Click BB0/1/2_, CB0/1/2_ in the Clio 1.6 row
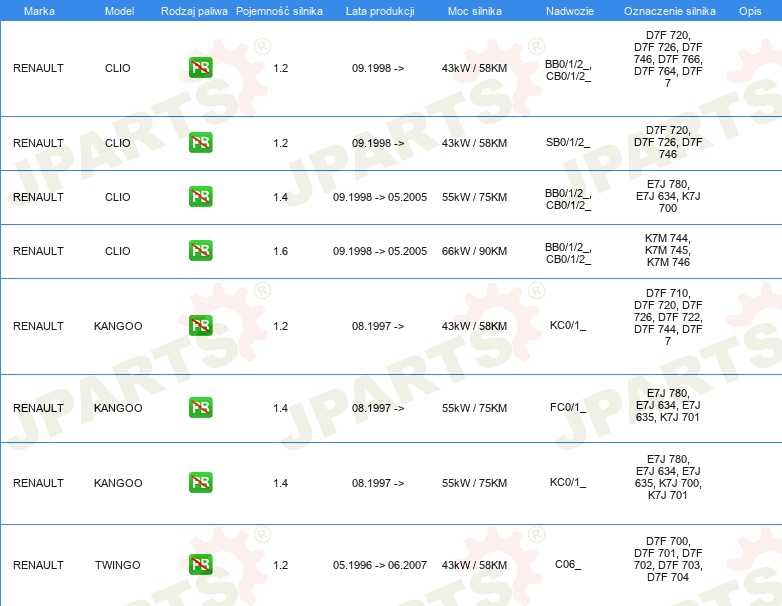 (x=568, y=253)
